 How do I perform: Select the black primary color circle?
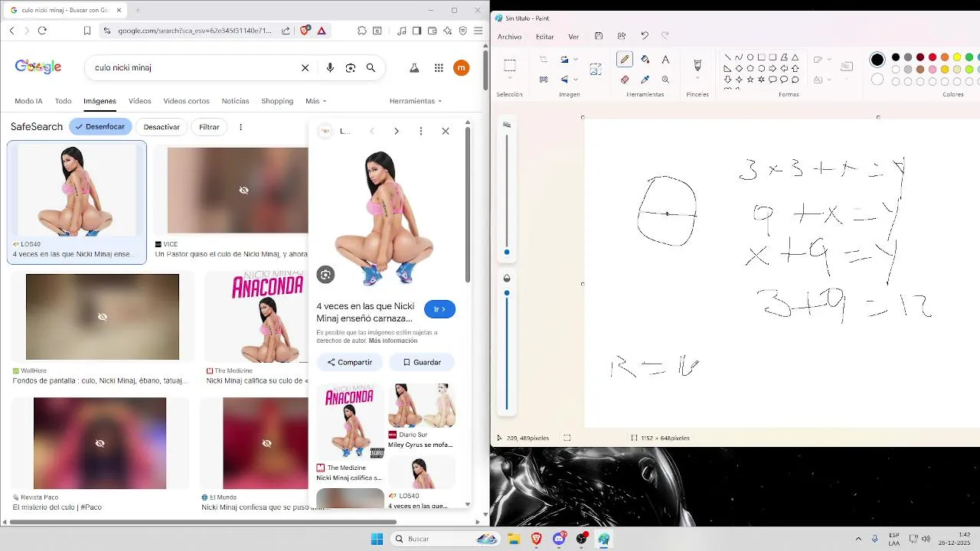click(877, 59)
